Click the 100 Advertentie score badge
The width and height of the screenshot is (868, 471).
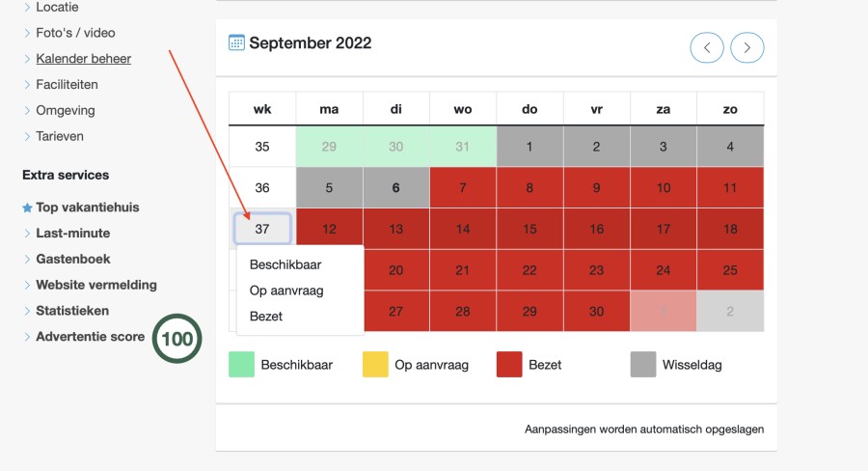click(x=177, y=339)
